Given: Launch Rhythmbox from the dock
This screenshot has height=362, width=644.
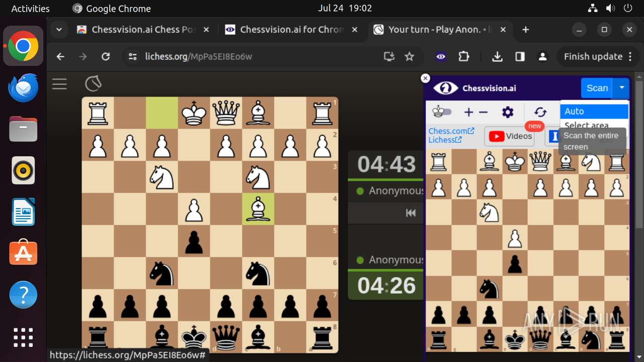Looking at the screenshot, I should click(23, 170).
